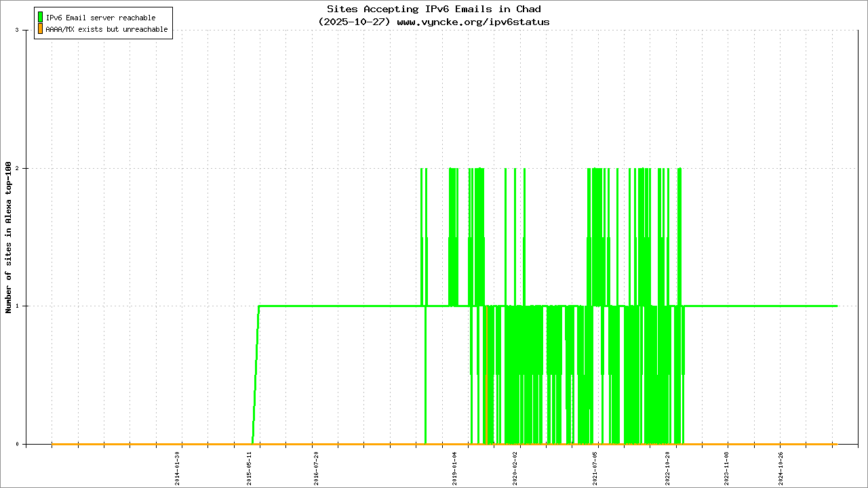Select the 2023-11-08 x-axis date marker

[727, 468]
